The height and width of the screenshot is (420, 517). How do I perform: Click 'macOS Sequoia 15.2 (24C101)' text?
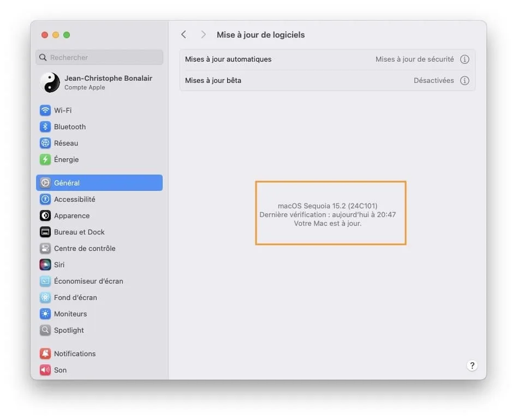click(x=328, y=206)
